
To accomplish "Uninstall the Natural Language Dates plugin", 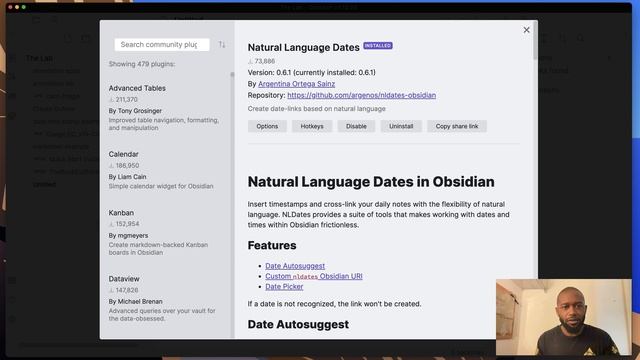I will point(401,126).
